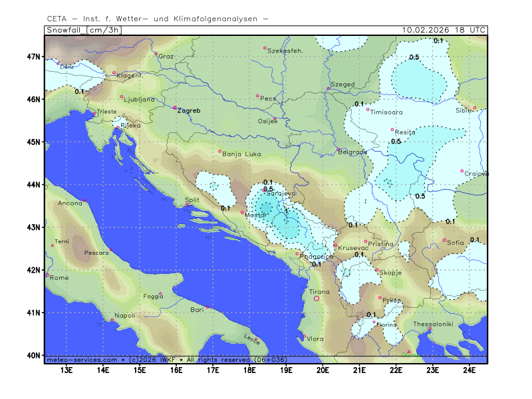Click the Split city marker
This screenshot has height=399, width=532.
tap(187, 205)
